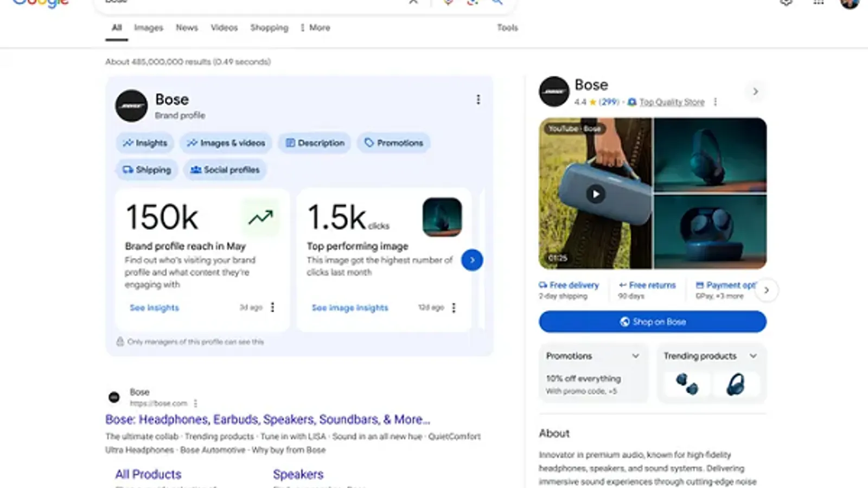Image resolution: width=868 pixels, height=488 pixels.
Task: Select the Payment options info item
Action: tap(725, 290)
